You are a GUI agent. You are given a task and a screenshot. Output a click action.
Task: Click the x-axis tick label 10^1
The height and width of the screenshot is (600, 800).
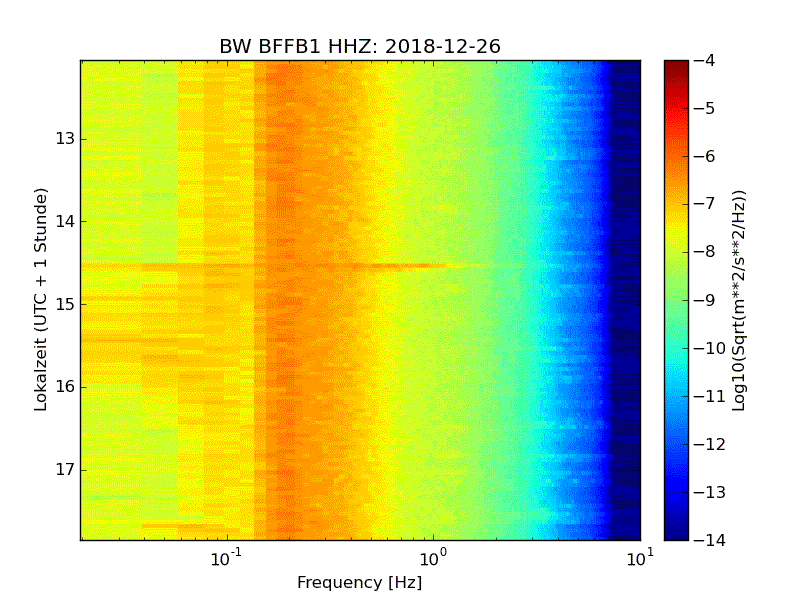640,558
